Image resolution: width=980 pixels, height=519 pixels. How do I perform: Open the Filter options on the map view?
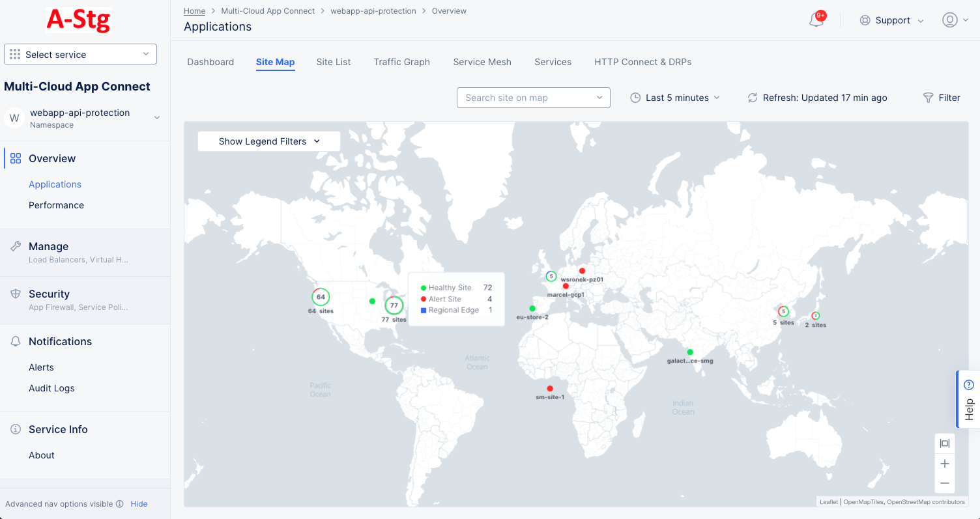pos(942,98)
